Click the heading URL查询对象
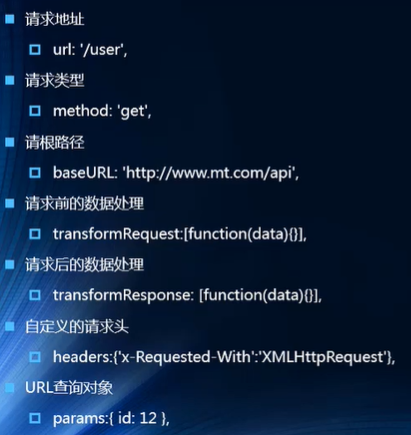This screenshot has height=435, width=411. click(x=69, y=388)
